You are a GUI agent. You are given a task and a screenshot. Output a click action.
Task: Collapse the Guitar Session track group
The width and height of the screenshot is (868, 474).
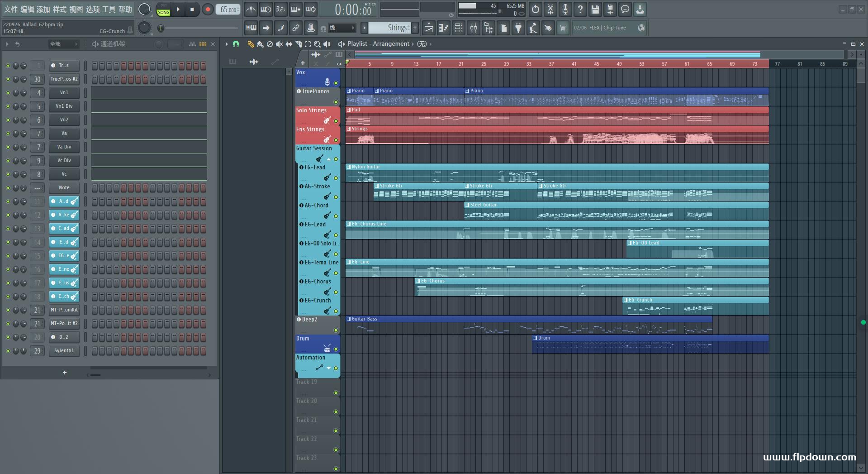pos(329,159)
